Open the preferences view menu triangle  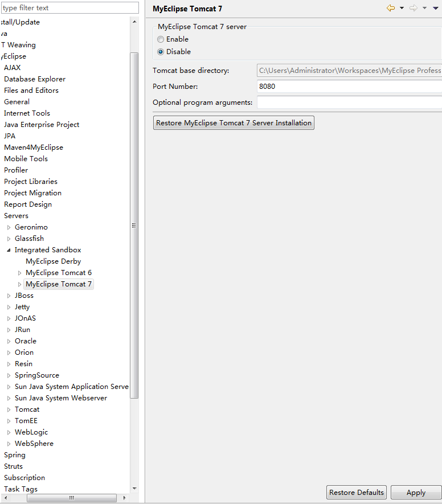pos(436,8)
